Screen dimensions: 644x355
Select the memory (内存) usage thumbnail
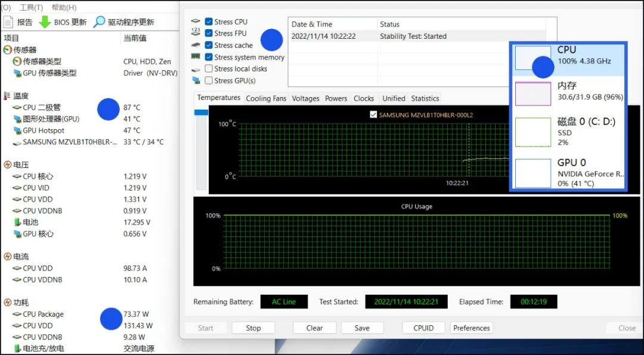(532, 94)
